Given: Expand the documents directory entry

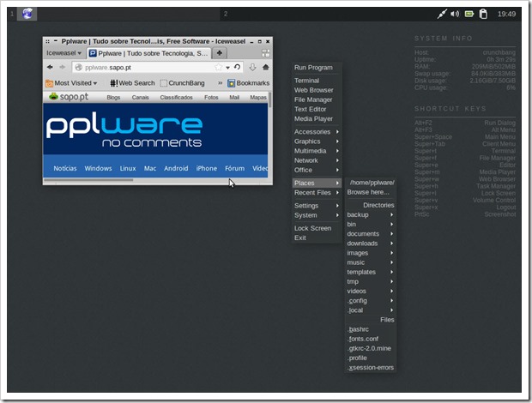Looking at the screenshot, I should (x=370, y=234).
